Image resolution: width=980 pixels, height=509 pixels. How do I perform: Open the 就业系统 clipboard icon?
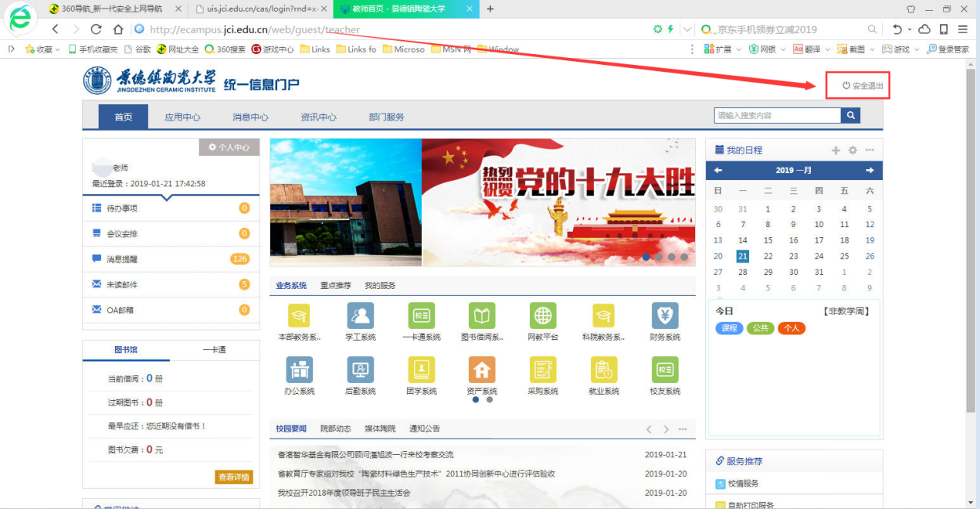pos(604,369)
